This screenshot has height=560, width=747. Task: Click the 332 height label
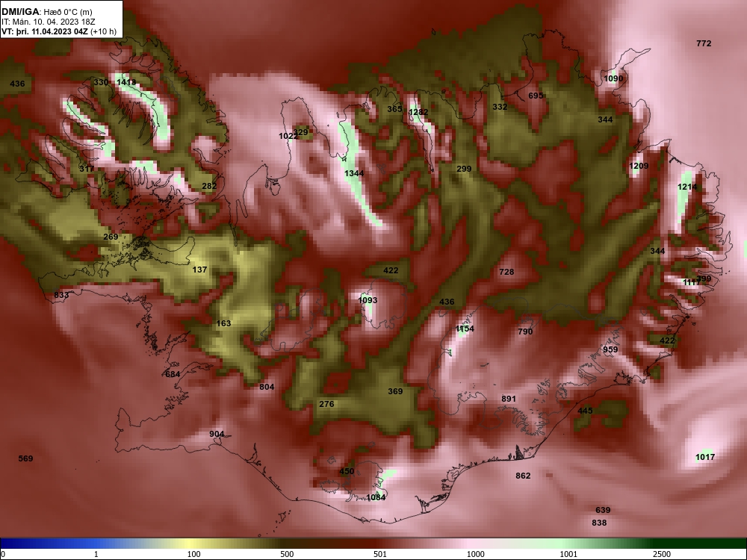pos(500,107)
